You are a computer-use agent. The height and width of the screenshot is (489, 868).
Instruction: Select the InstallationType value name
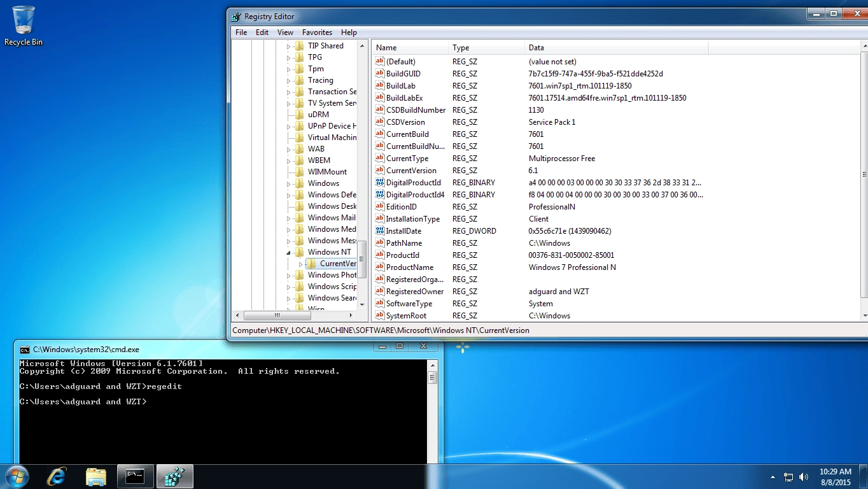pos(413,219)
